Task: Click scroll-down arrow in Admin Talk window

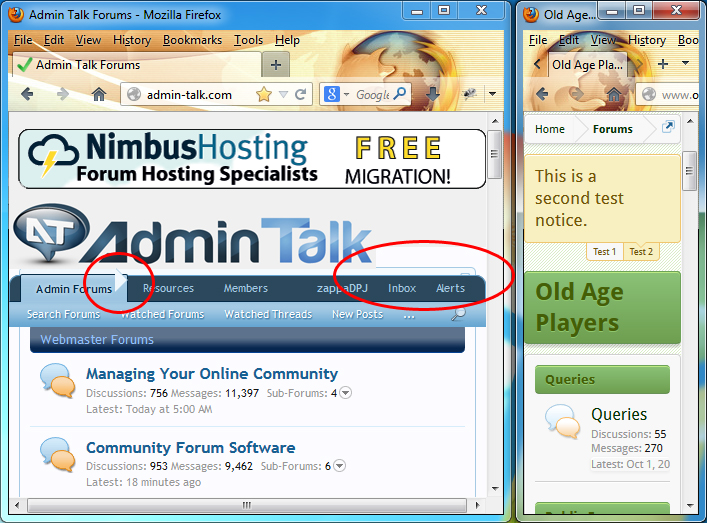Action: tap(495, 488)
